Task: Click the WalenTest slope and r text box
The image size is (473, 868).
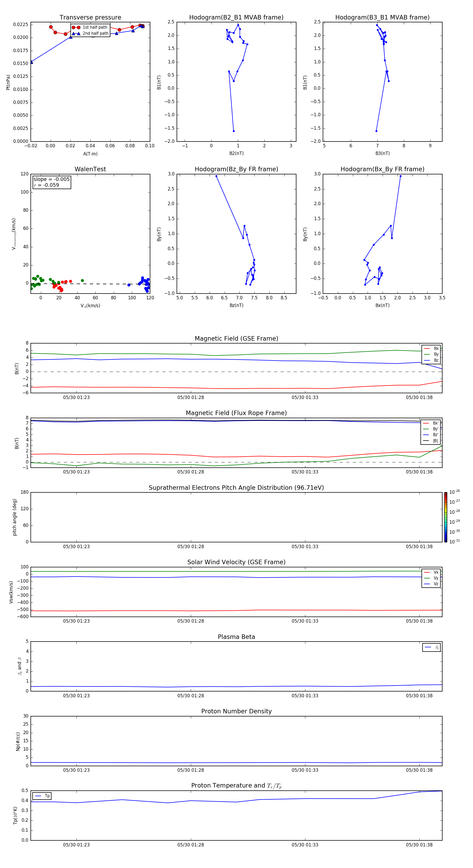Action: tap(52, 182)
